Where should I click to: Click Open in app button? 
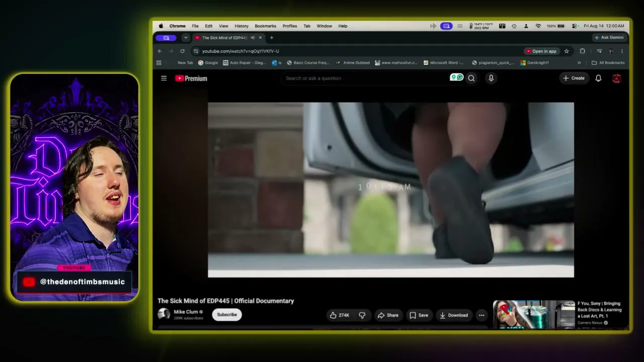[541, 51]
